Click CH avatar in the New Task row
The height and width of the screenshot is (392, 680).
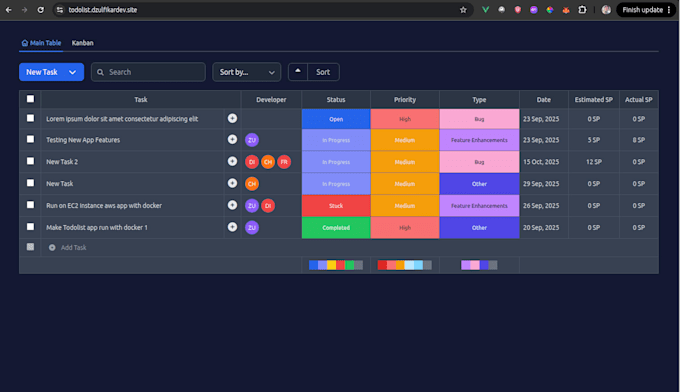[252, 184]
